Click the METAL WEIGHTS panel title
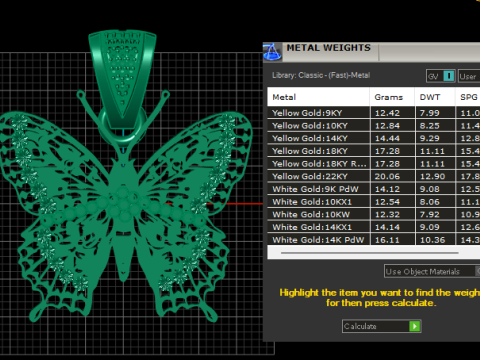Viewport: 480px width, 360px height. pos(329,48)
